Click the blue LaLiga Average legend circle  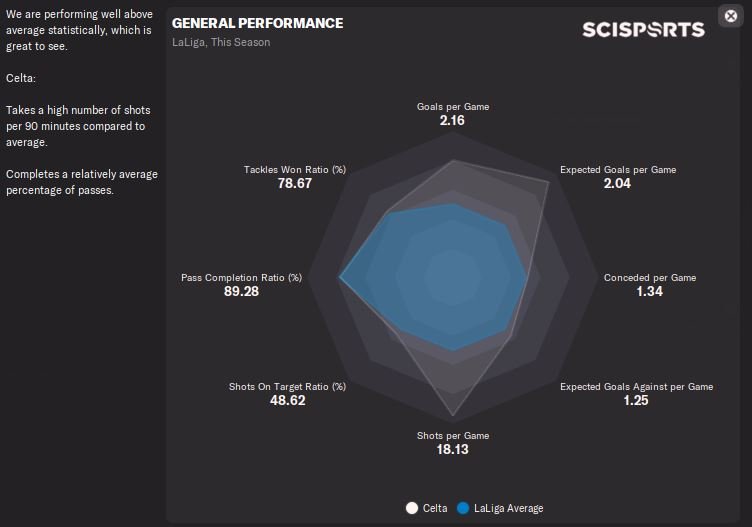coord(462,508)
